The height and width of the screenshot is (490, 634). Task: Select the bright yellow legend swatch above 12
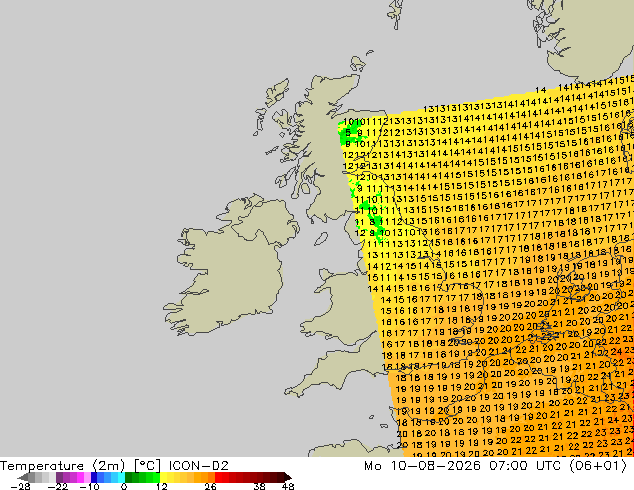(x=163, y=477)
